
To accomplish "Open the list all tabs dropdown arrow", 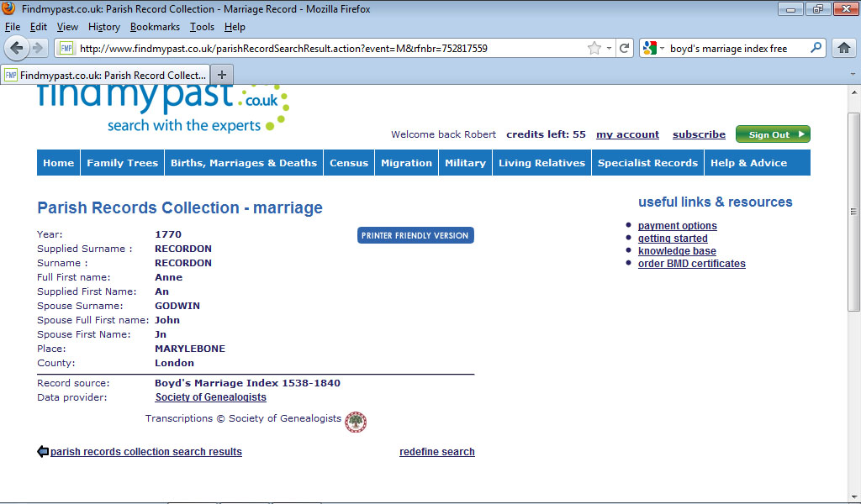I will pos(853,74).
